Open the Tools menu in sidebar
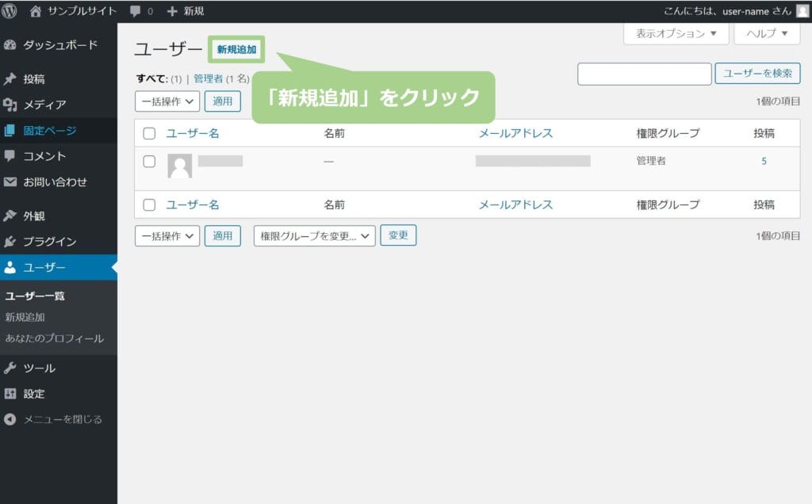812x504 pixels. (39, 368)
